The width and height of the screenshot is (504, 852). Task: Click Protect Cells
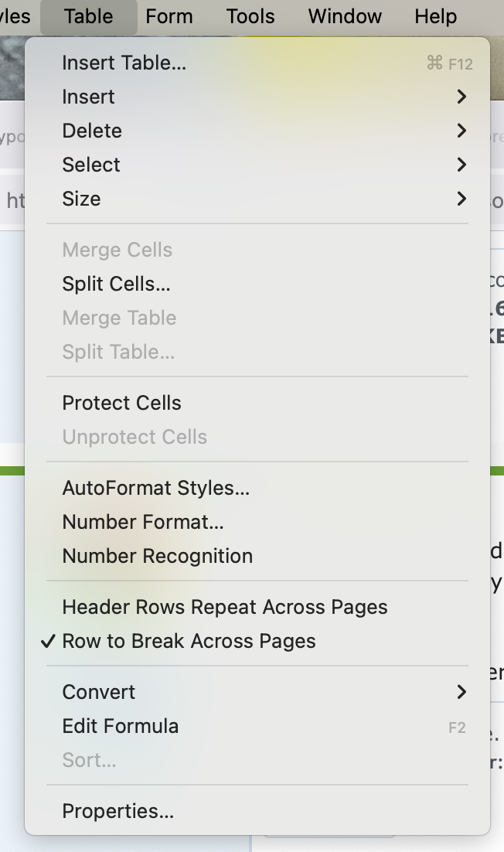point(121,403)
